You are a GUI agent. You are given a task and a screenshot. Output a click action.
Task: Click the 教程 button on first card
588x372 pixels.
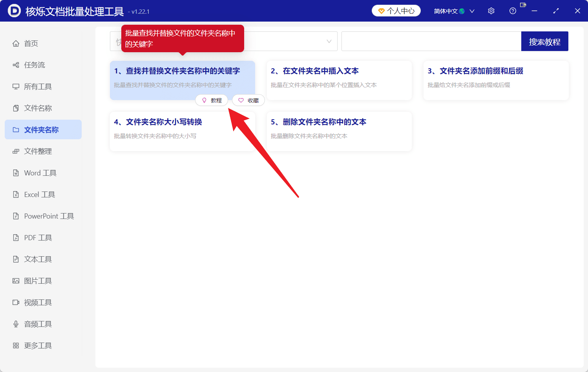pyautogui.click(x=212, y=100)
